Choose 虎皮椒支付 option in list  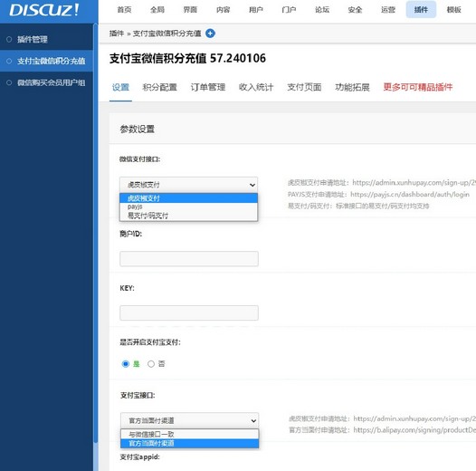pyautogui.click(x=188, y=198)
